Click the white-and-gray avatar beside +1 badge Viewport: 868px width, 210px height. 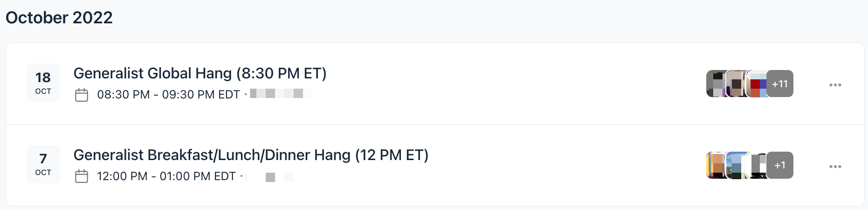click(x=757, y=165)
